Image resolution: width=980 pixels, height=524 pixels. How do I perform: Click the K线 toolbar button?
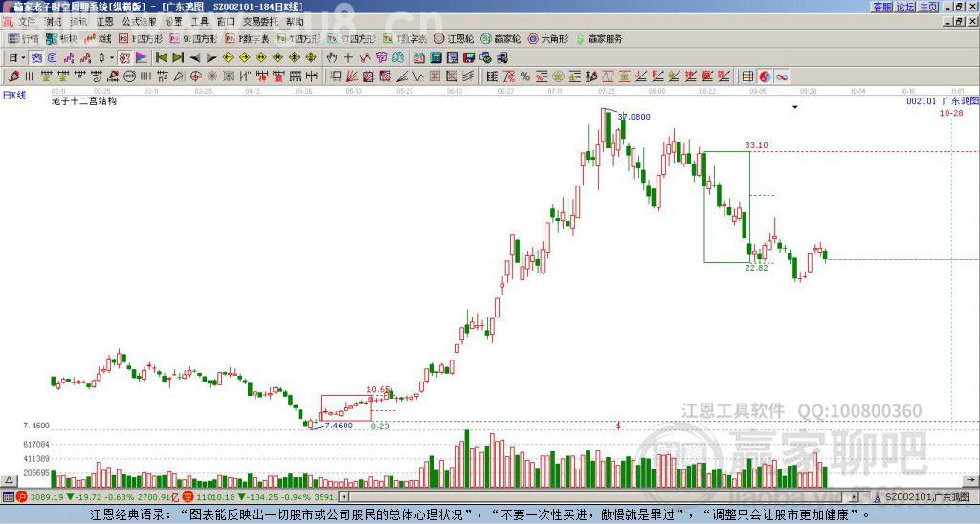(98, 38)
